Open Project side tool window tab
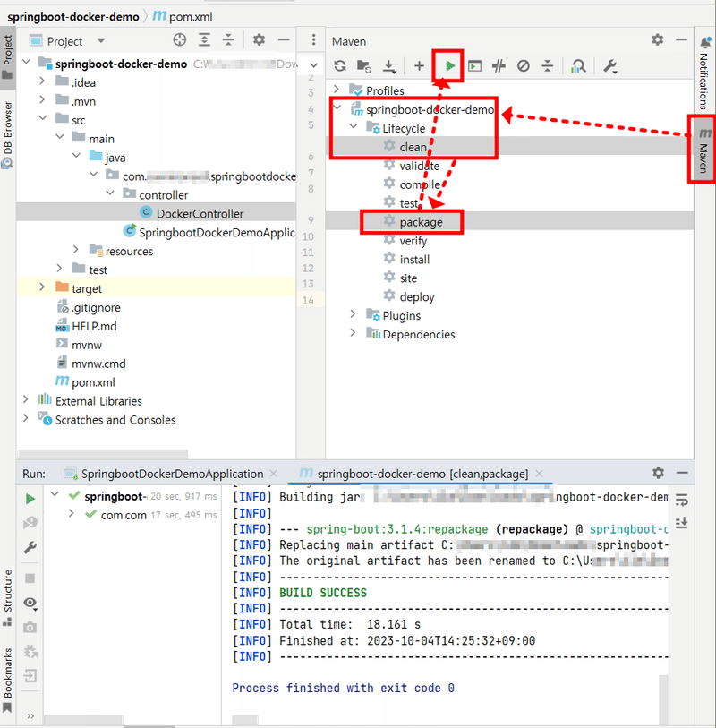The height and width of the screenshot is (728, 716). point(8,56)
